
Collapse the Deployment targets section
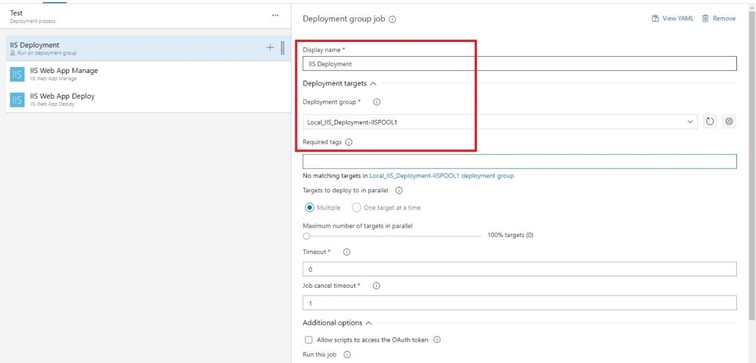373,83
